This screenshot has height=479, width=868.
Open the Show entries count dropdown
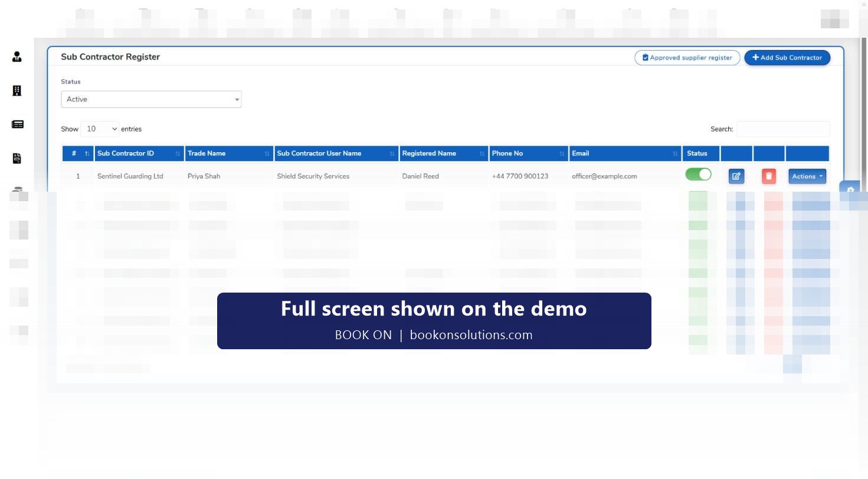[x=100, y=129]
